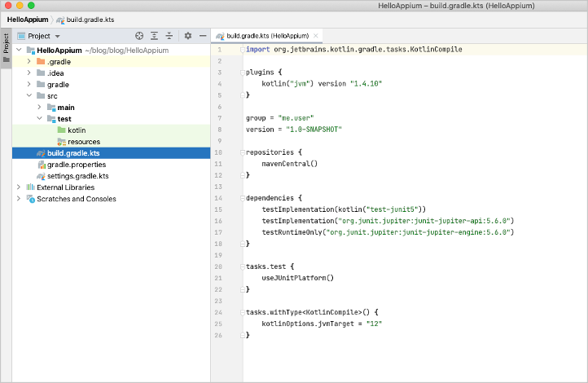Click mavenCentral() in repositories
588x383 pixels.
tap(289, 164)
